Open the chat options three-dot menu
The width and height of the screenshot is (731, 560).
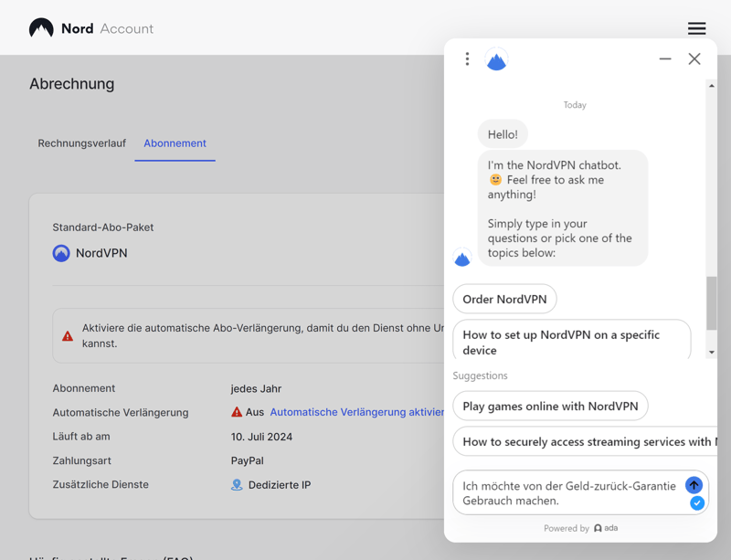467,59
